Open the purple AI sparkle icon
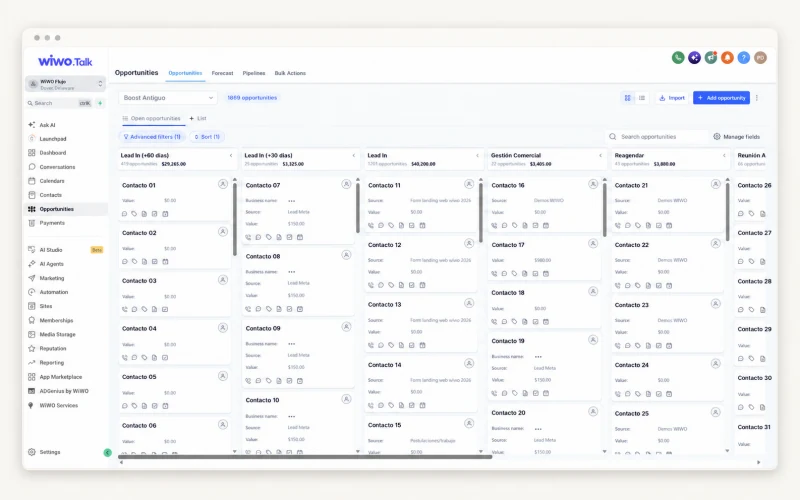The width and height of the screenshot is (800, 500). pyautogui.click(x=694, y=58)
